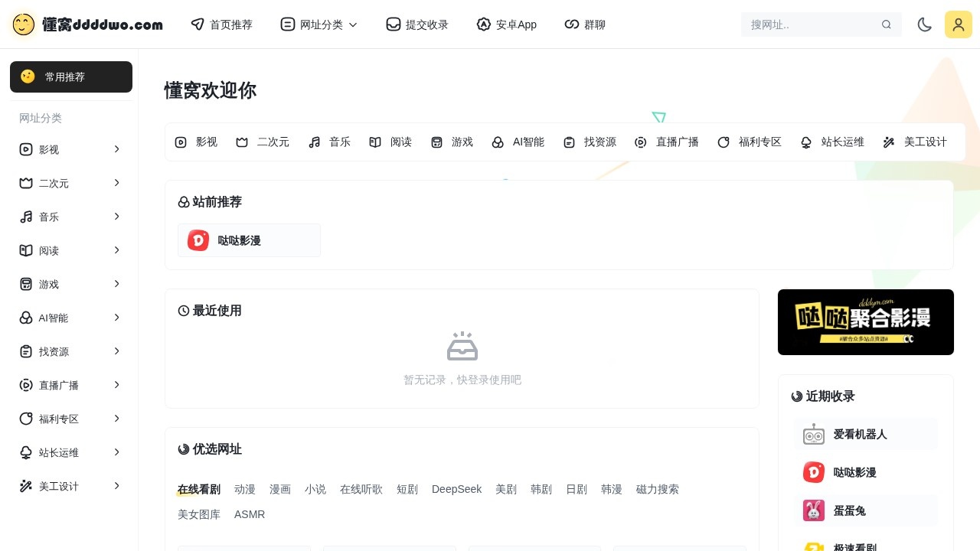This screenshot has width=980, height=551.
Task: Select the 美女图库 tab
Action: 199,514
